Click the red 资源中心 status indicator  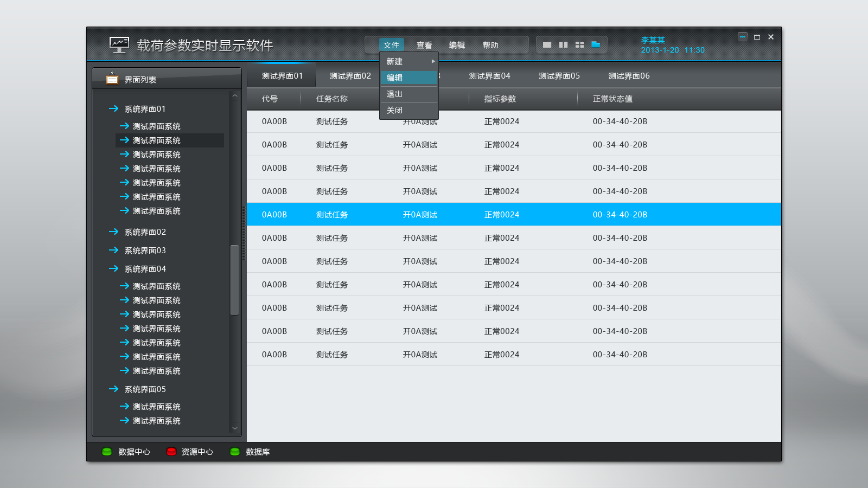(171, 452)
